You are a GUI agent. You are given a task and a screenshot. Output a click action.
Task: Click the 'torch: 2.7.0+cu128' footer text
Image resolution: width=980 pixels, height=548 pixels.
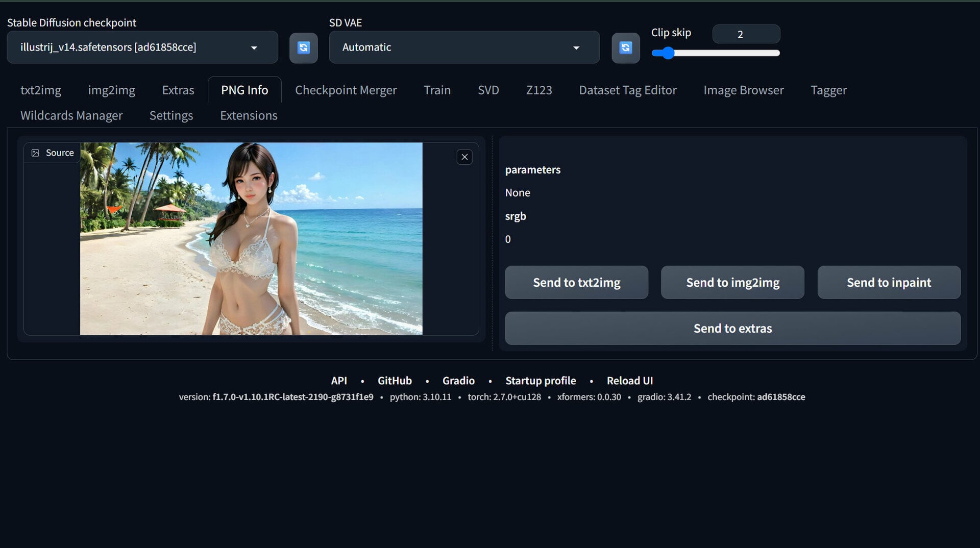click(x=504, y=397)
